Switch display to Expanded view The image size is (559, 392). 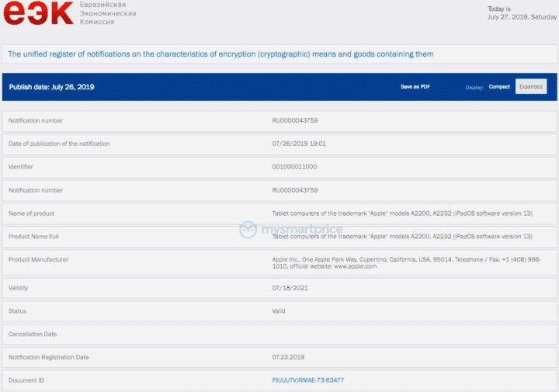pyautogui.click(x=531, y=87)
